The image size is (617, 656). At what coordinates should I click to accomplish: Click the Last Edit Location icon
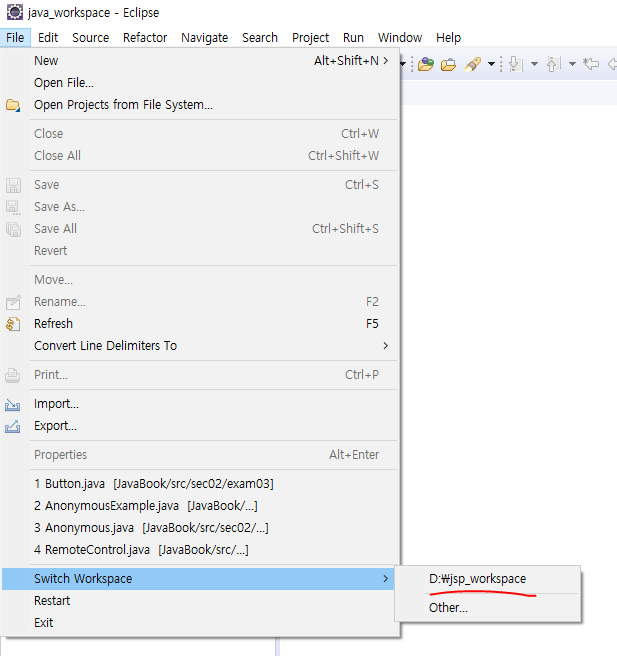click(x=591, y=64)
